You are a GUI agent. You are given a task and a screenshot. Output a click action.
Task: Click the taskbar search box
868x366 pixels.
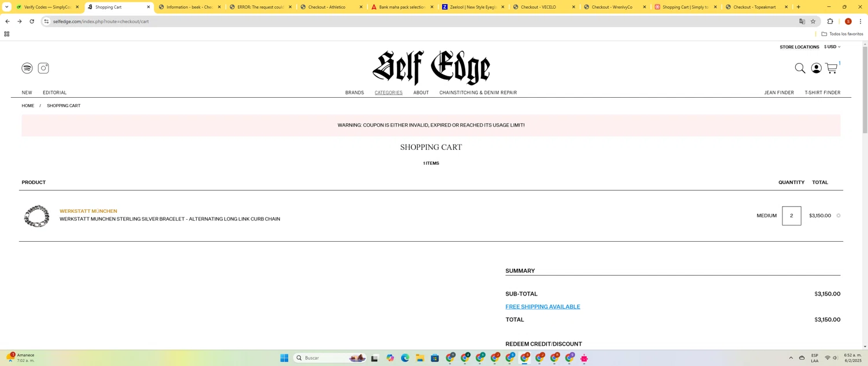(x=330, y=358)
